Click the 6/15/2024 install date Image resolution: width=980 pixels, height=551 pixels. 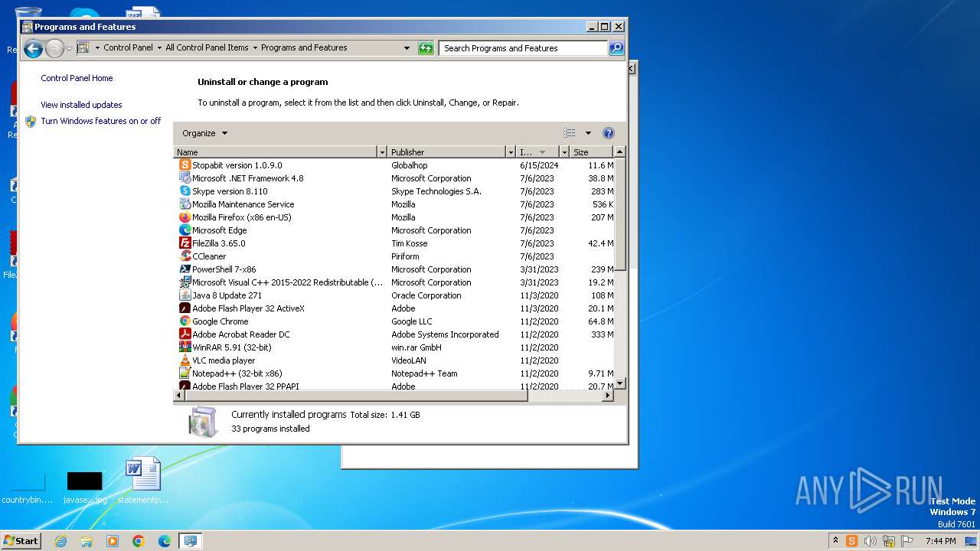(539, 165)
